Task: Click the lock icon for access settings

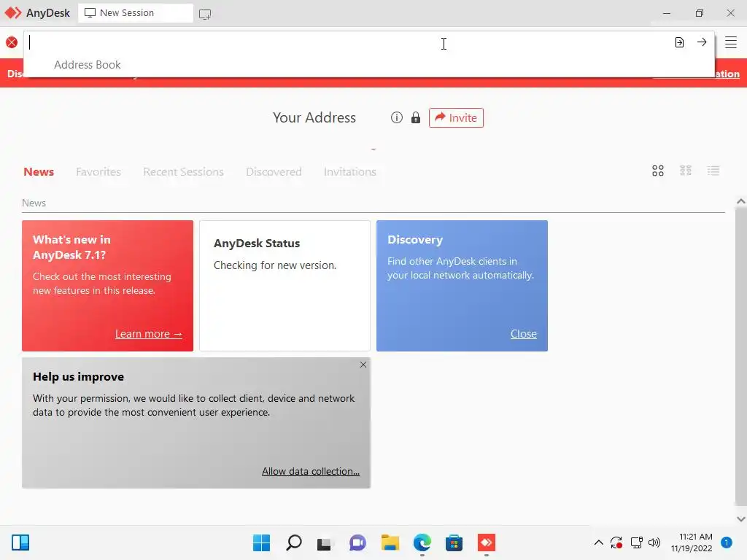Action: [415, 117]
